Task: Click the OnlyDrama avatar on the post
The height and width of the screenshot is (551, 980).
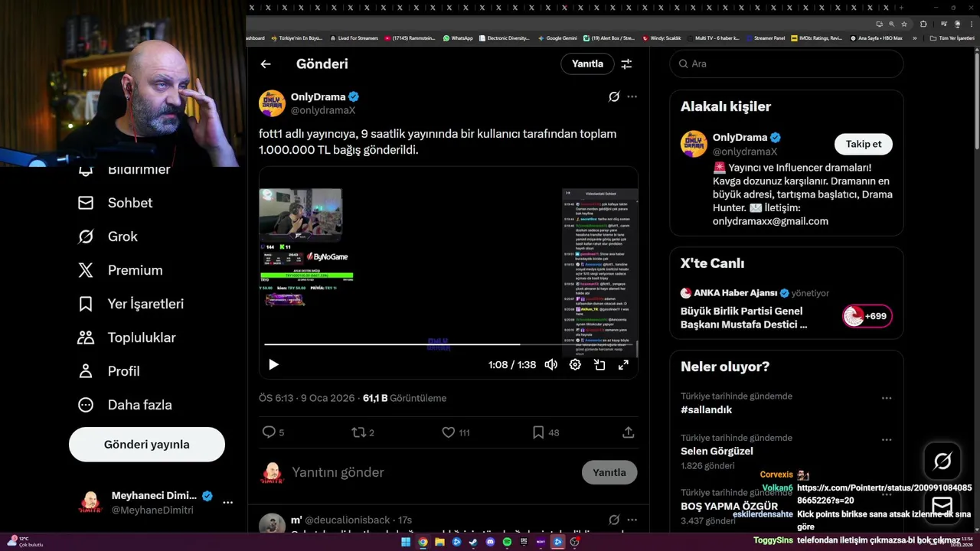Action: [272, 103]
